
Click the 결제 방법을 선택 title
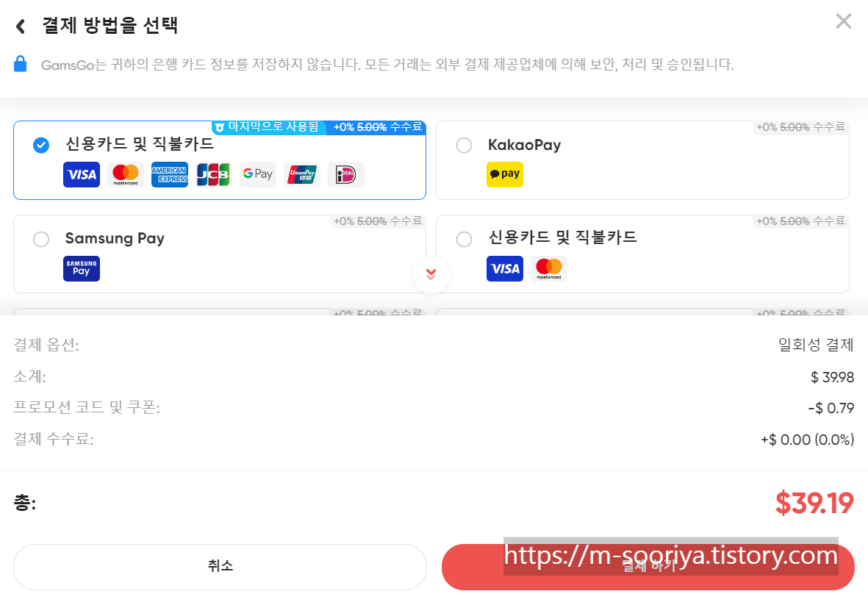[110, 26]
